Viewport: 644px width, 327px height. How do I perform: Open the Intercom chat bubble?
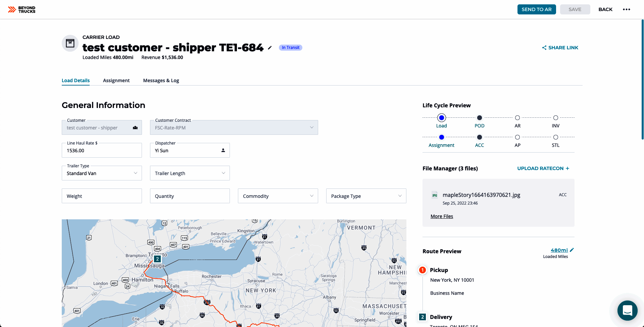pos(627,311)
